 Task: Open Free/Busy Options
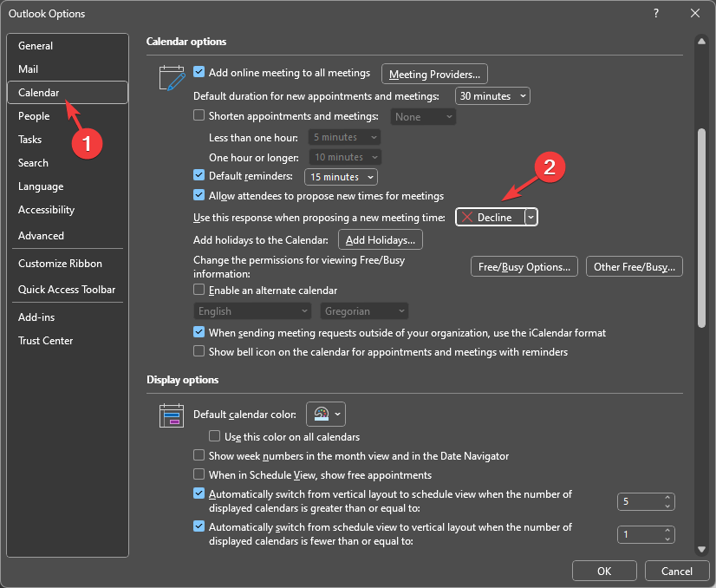(x=524, y=267)
